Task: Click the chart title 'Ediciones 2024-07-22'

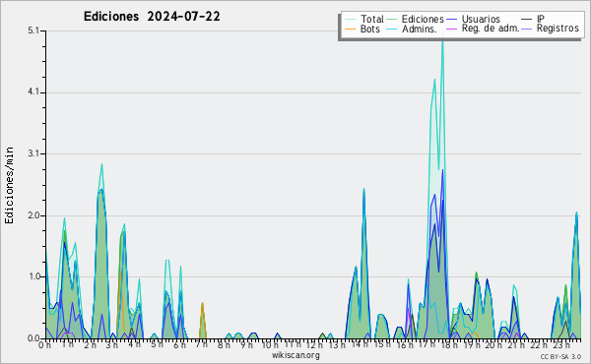Action: tap(152, 17)
